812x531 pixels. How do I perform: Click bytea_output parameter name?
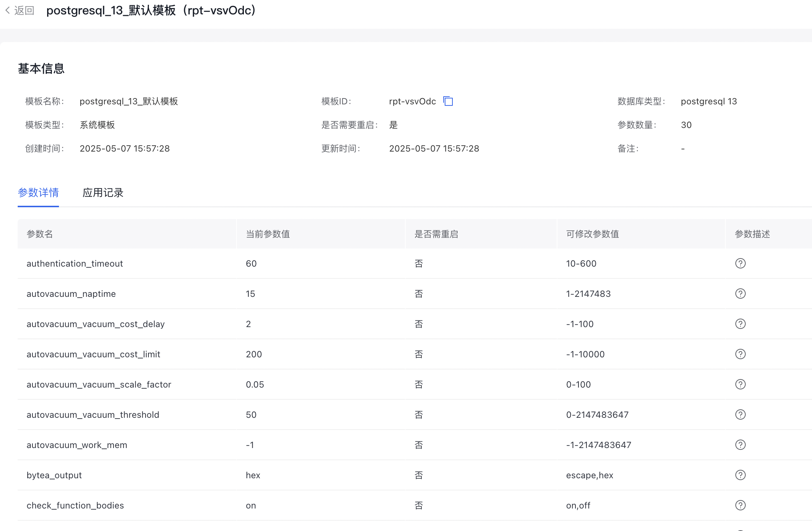point(54,475)
